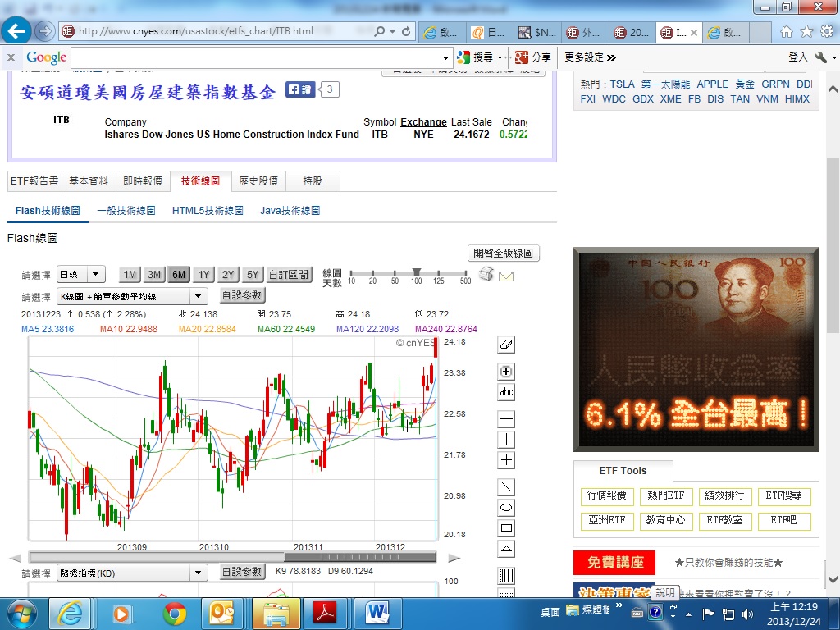Open Adobe Reader from the taskbar
This screenshot has height=630, width=840.
pyautogui.click(x=326, y=614)
